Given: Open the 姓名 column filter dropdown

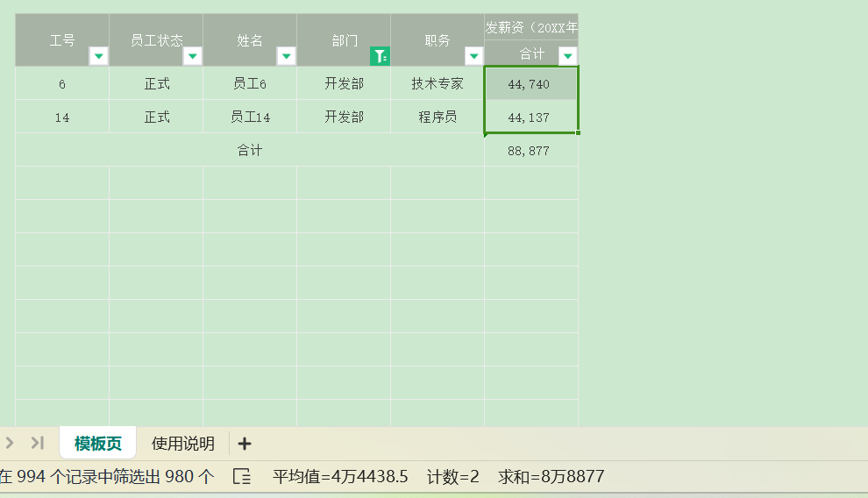Looking at the screenshot, I should (x=286, y=56).
